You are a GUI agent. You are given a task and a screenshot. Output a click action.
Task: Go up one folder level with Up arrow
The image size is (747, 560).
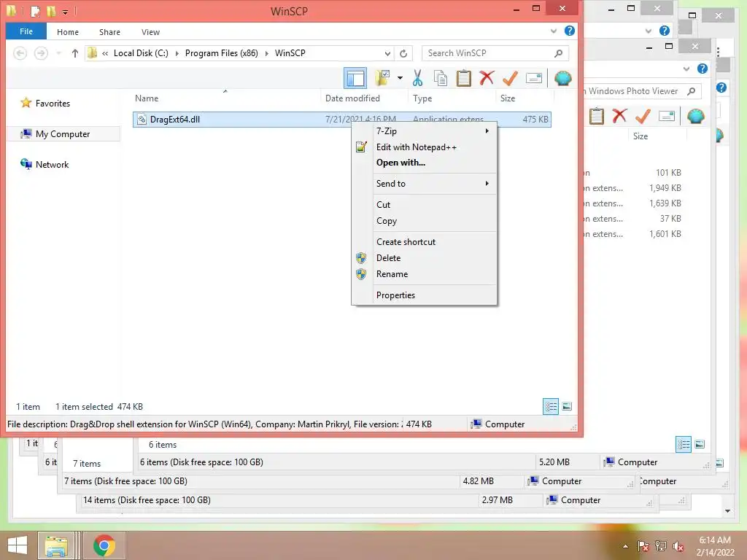click(x=75, y=52)
